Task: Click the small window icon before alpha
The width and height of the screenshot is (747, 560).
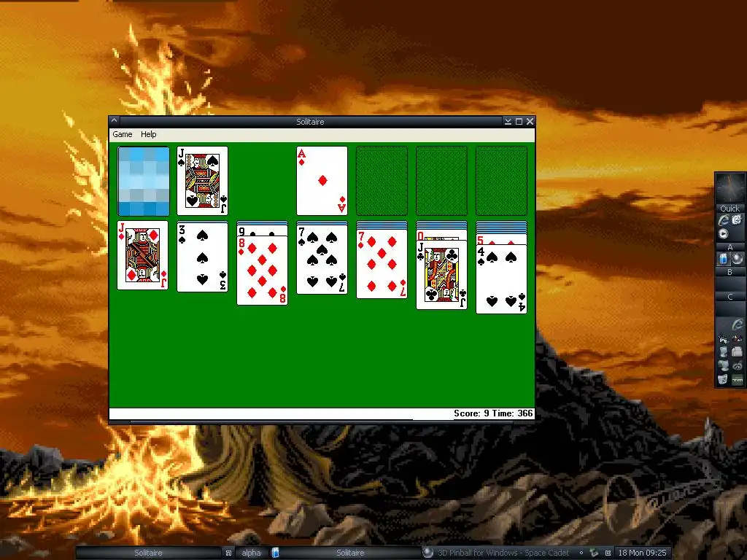Action: pyautogui.click(x=228, y=553)
